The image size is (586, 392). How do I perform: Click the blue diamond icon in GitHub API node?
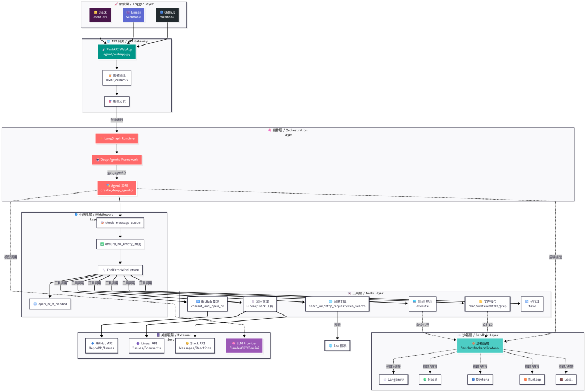click(x=93, y=343)
